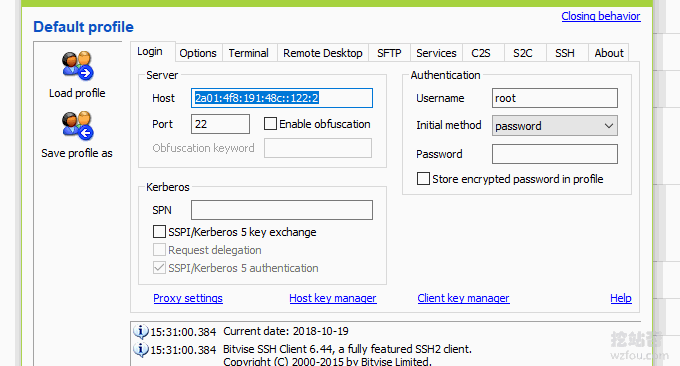
Task: Toggle SSPI/Kerberos 5 authentication checkbox
Action: pos(159,268)
